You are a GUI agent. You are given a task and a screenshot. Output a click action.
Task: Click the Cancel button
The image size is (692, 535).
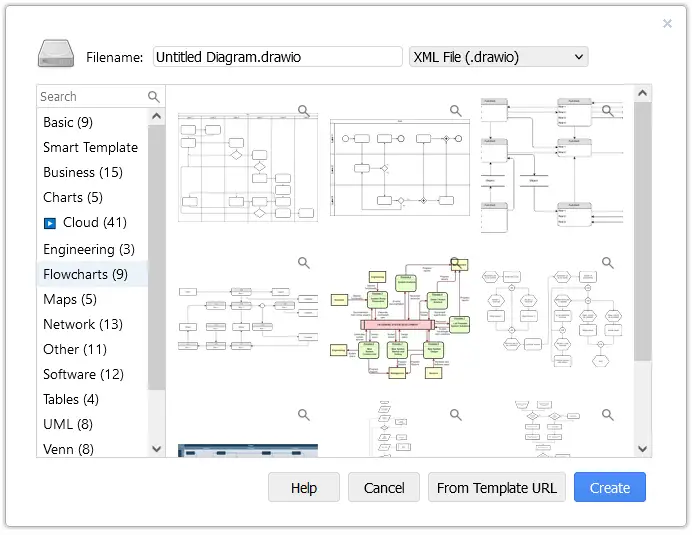(x=384, y=488)
